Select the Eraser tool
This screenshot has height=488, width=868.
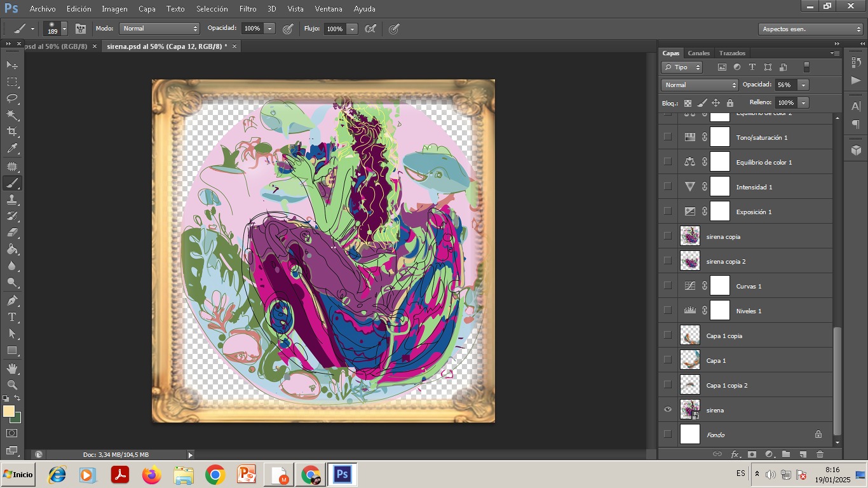point(12,233)
